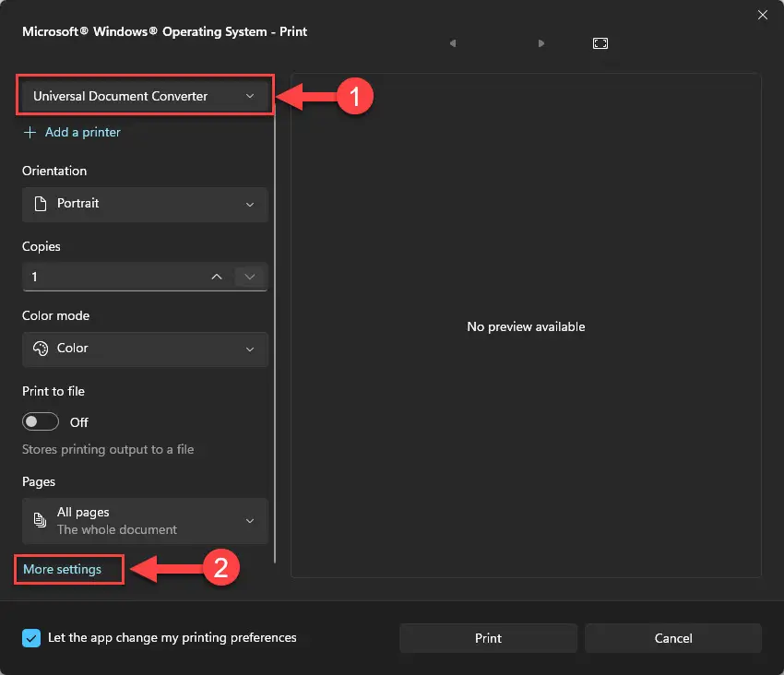The width and height of the screenshot is (784, 675).
Task: Click the page icon in Orientation box
Action: [x=40, y=204]
